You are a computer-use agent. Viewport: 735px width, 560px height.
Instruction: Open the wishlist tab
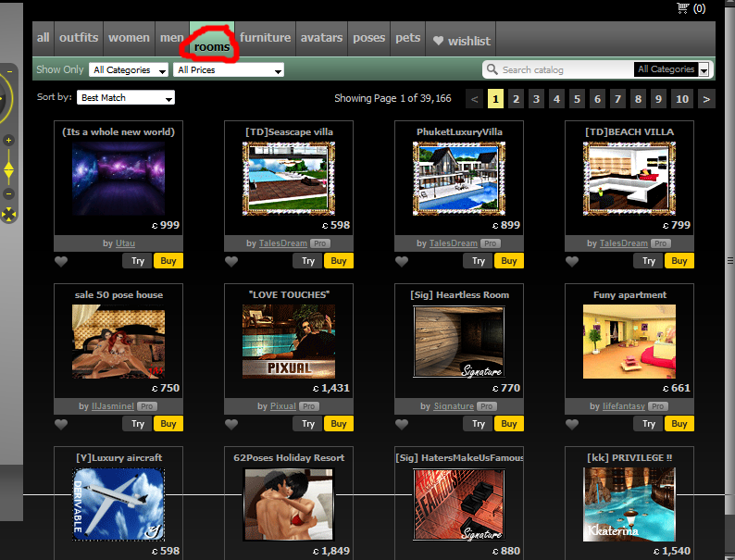[x=462, y=41]
